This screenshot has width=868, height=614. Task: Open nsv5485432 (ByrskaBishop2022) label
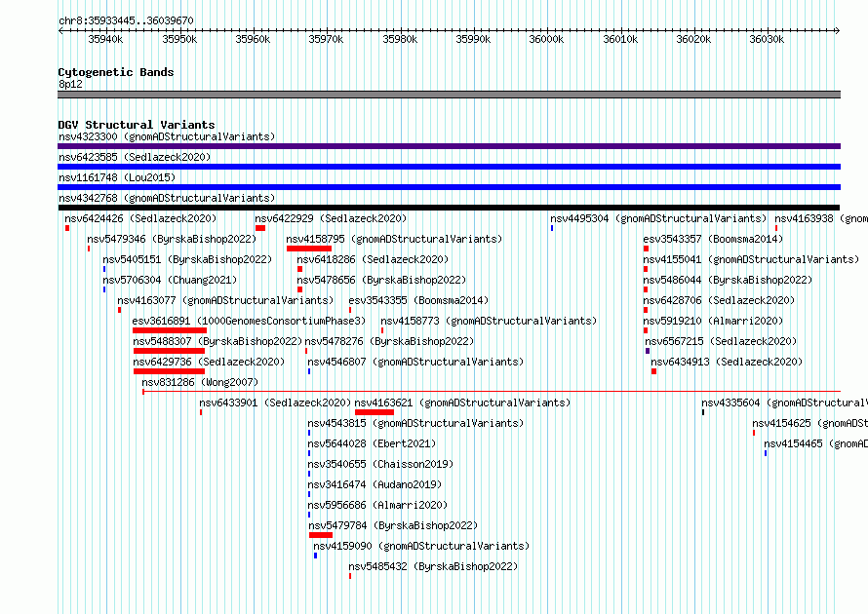[433, 566]
